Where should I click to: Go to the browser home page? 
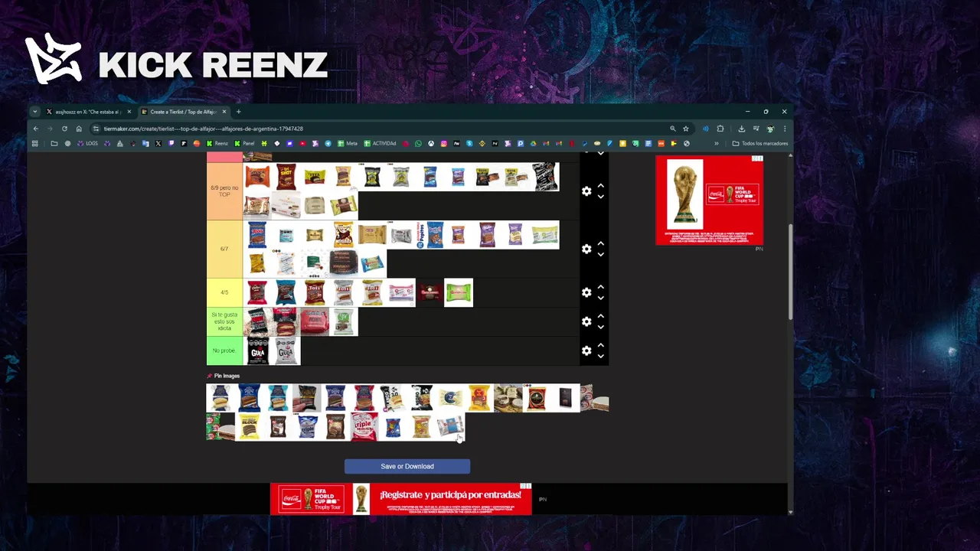coord(79,129)
